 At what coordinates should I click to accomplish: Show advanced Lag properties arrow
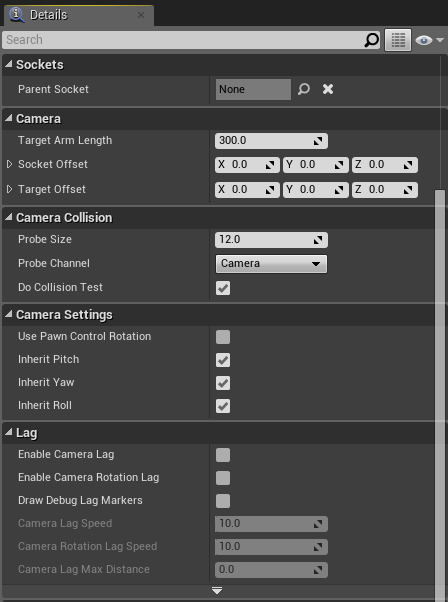[217, 590]
